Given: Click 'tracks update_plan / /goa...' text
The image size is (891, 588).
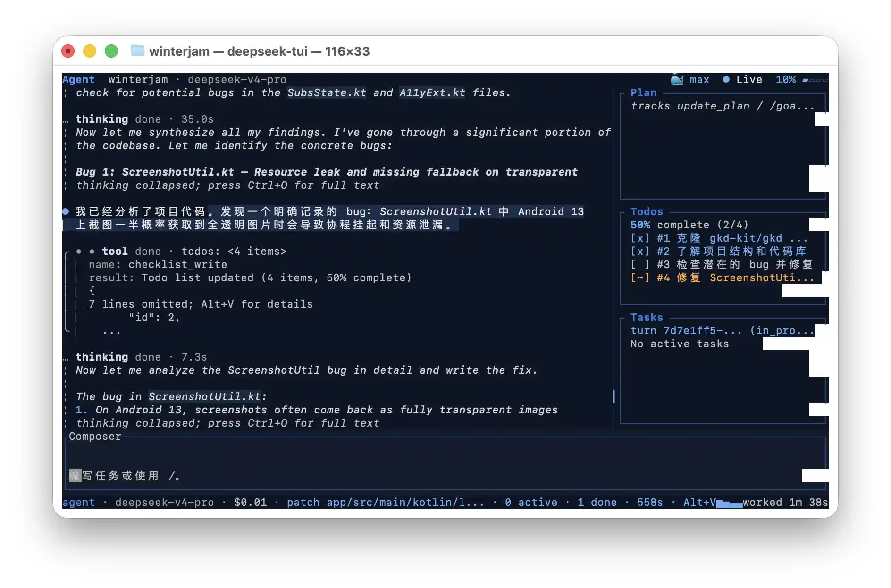Looking at the screenshot, I should [x=723, y=106].
